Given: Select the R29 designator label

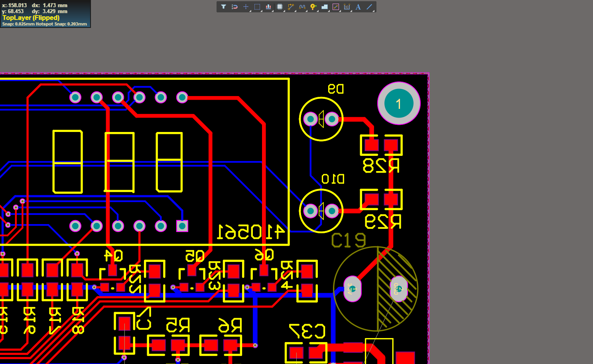Looking at the screenshot, I should pos(383,222).
